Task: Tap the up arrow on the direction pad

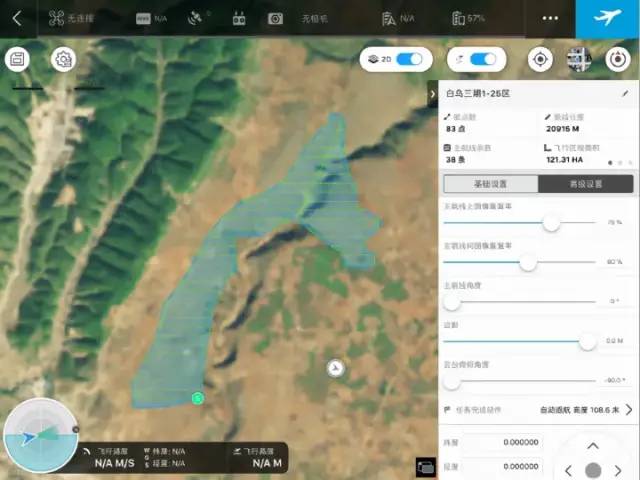Action: pos(593,447)
